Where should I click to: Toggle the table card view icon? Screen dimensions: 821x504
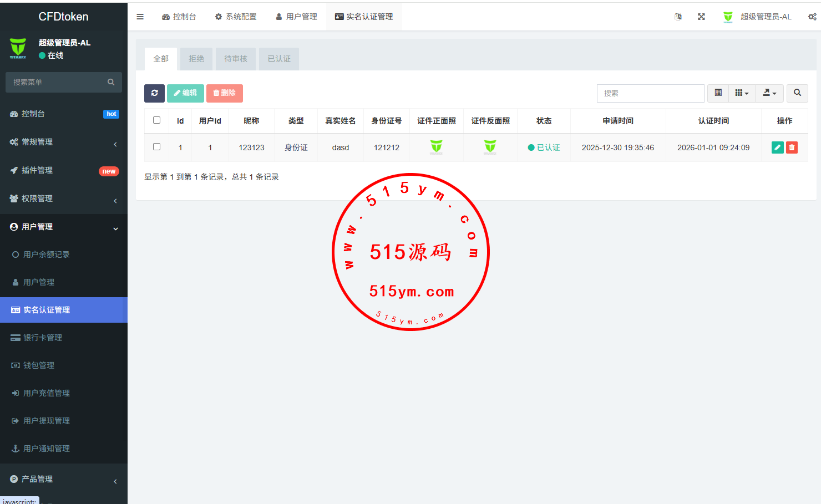tap(718, 93)
